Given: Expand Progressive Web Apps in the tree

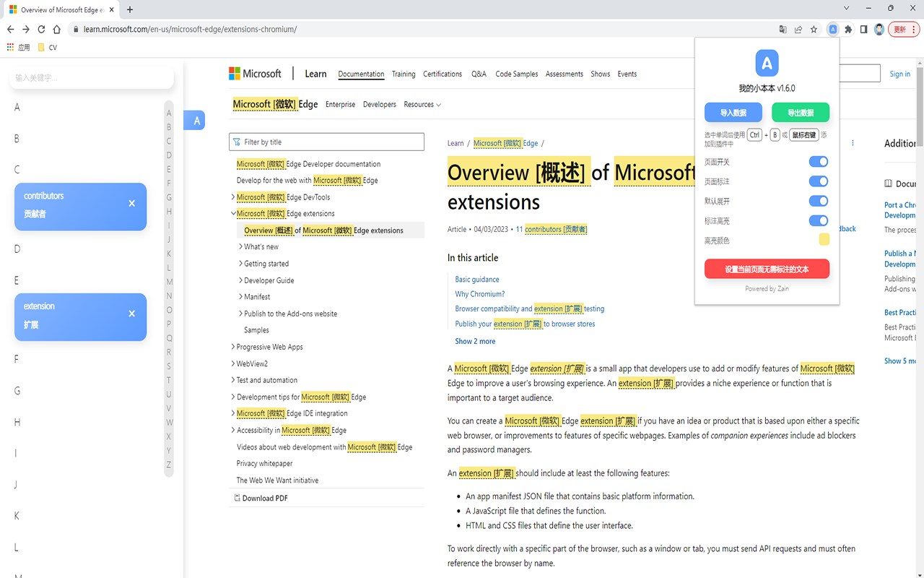Looking at the screenshot, I should 233,347.
